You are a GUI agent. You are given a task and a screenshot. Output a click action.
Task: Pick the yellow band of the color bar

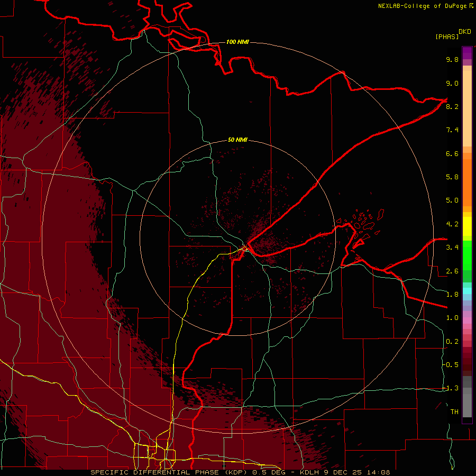(x=467, y=226)
